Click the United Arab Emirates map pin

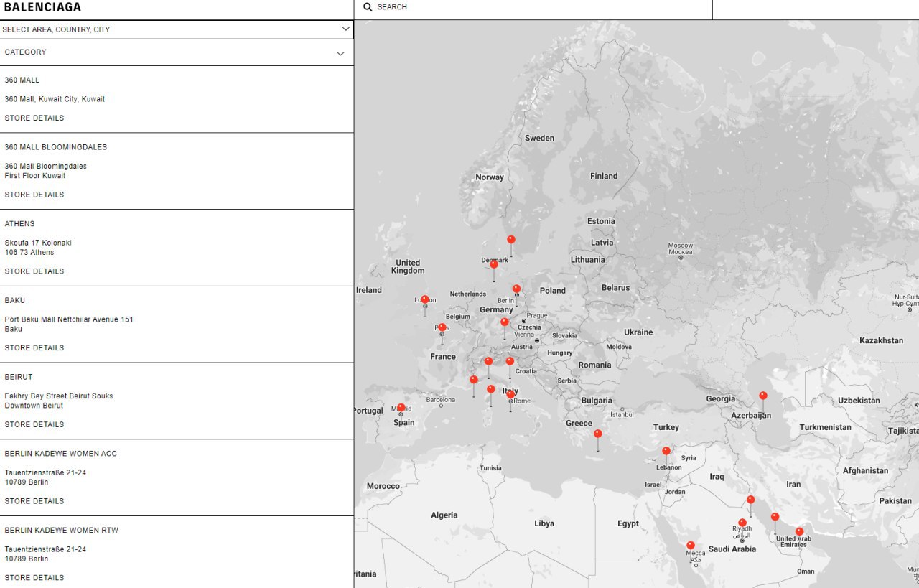click(x=799, y=532)
